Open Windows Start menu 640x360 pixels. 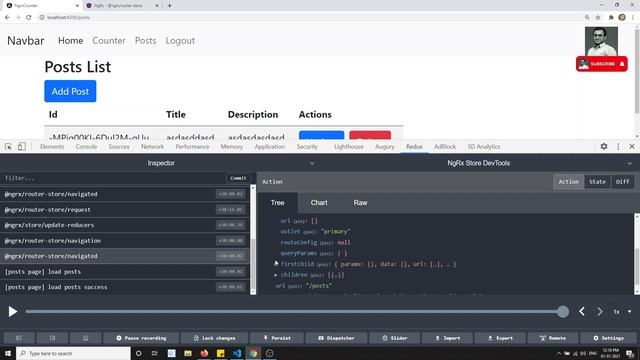(x=8, y=353)
